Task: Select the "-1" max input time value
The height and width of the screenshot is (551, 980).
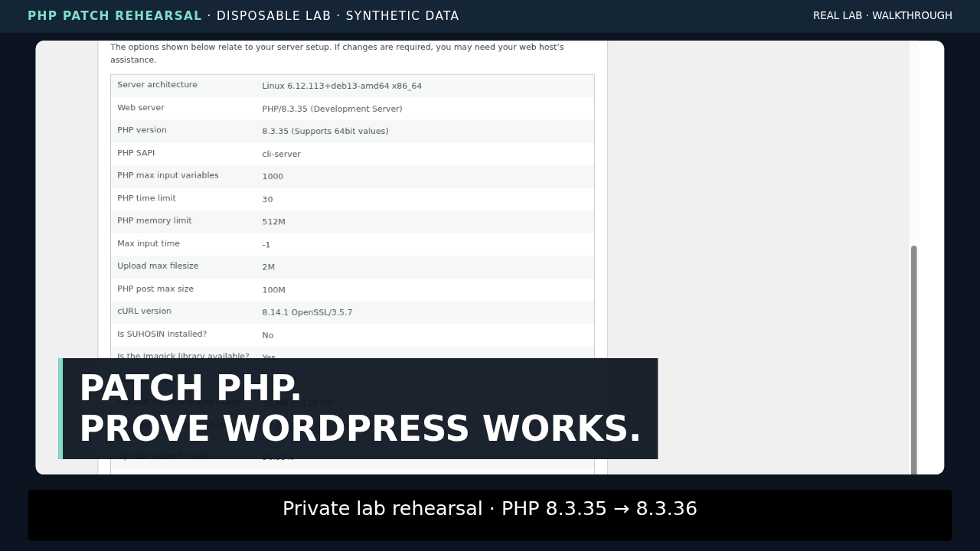Action: 266,245
